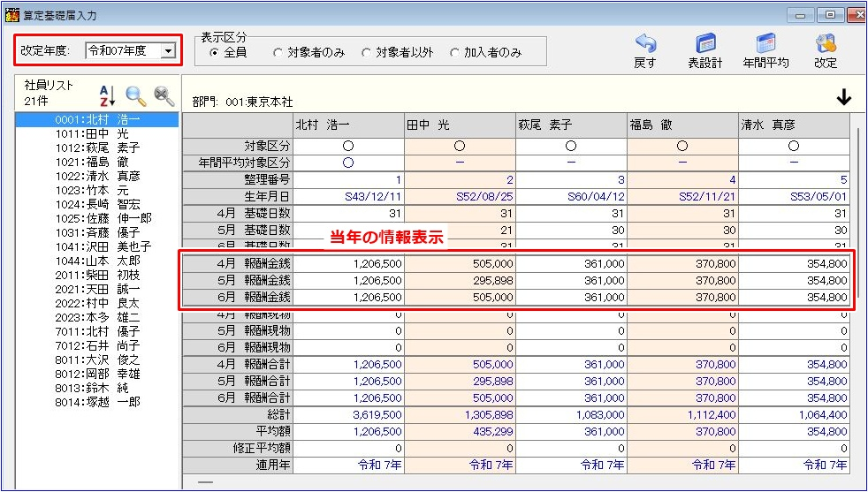This screenshot has width=868, height=492.
Task: Click the magnifier with X clear-search icon
Action: (164, 95)
